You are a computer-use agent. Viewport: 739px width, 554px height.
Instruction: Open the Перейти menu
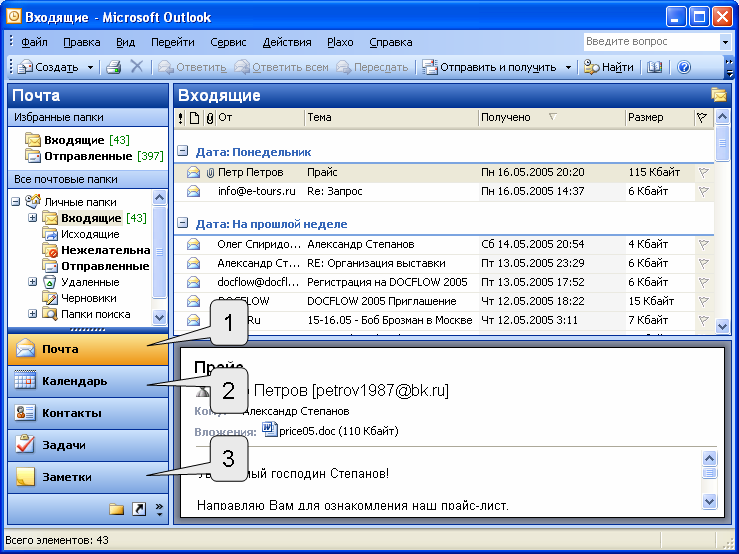coord(172,42)
